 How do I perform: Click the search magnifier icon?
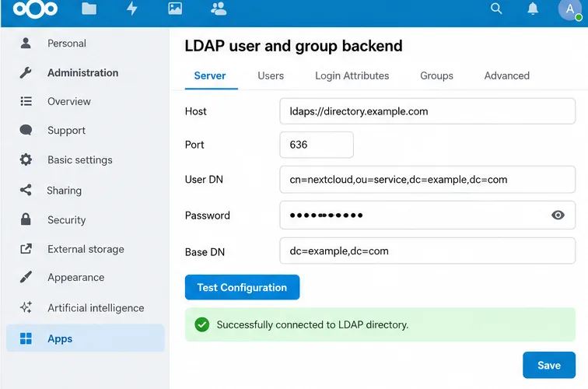click(496, 9)
